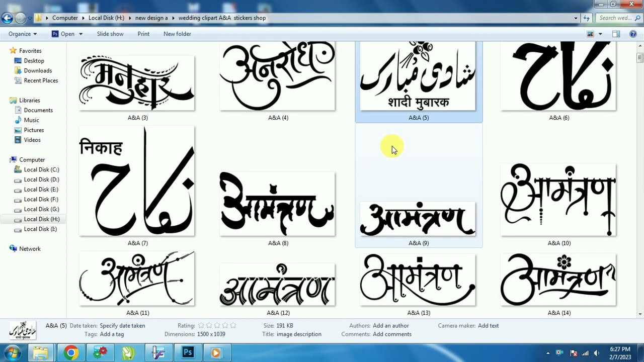Open Pictures library
The height and width of the screenshot is (362, 644).
(x=34, y=130)
